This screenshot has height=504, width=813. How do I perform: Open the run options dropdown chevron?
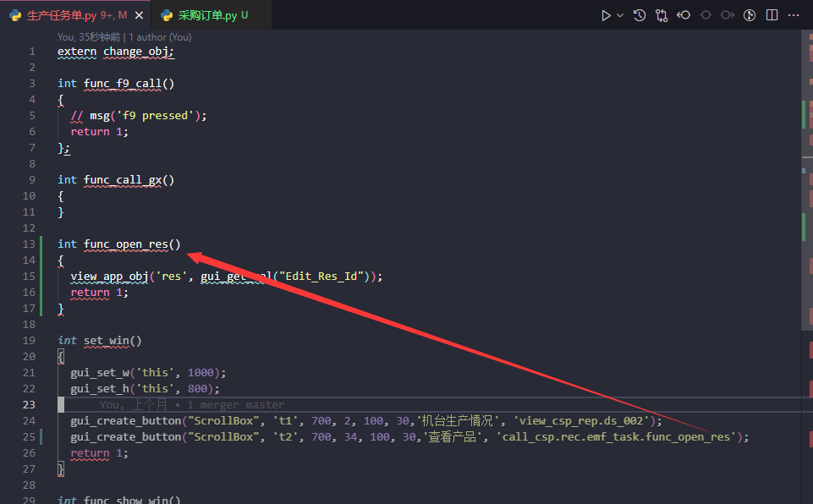click(620, 15)
